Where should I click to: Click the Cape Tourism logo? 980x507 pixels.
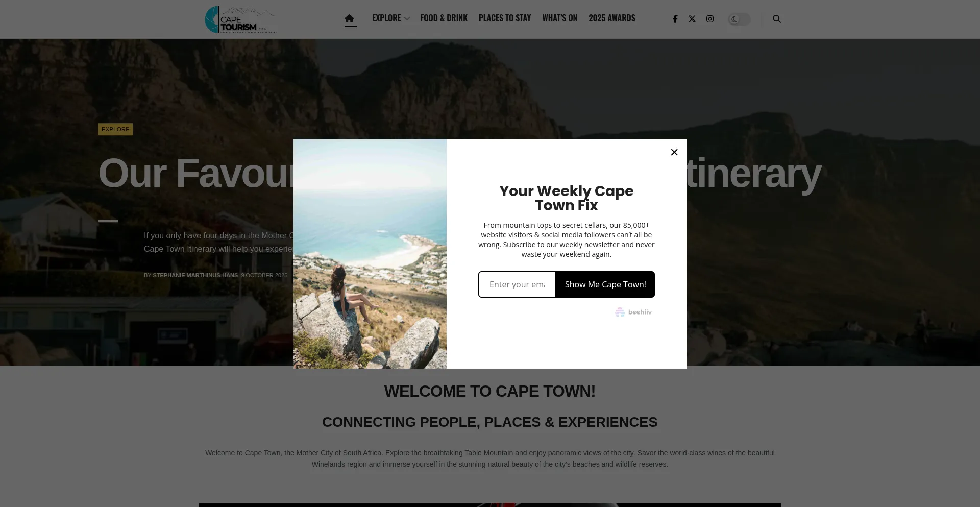240,19
